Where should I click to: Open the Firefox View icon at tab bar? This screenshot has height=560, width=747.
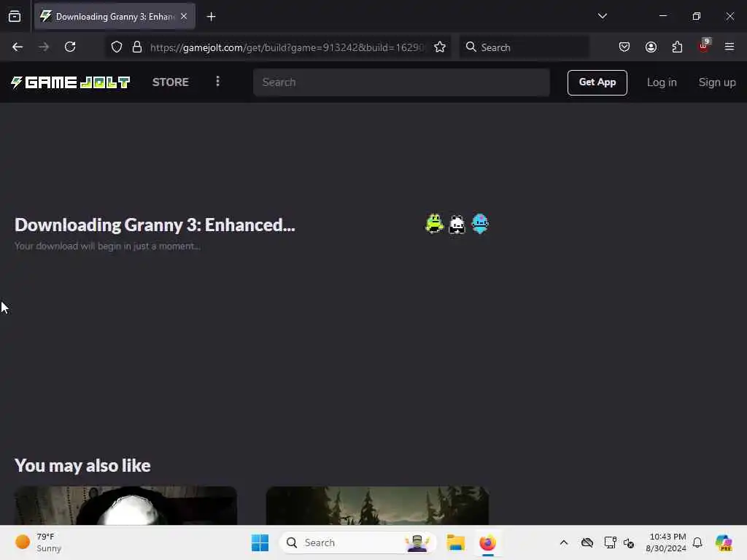(x=15, y=16)
